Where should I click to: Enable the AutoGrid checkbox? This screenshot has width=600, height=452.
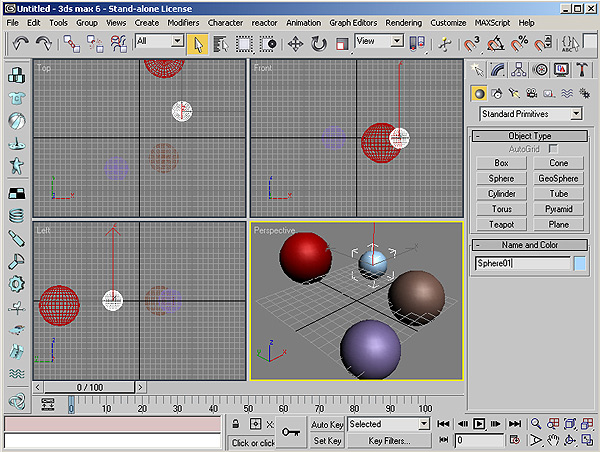(x=553, y=148)
